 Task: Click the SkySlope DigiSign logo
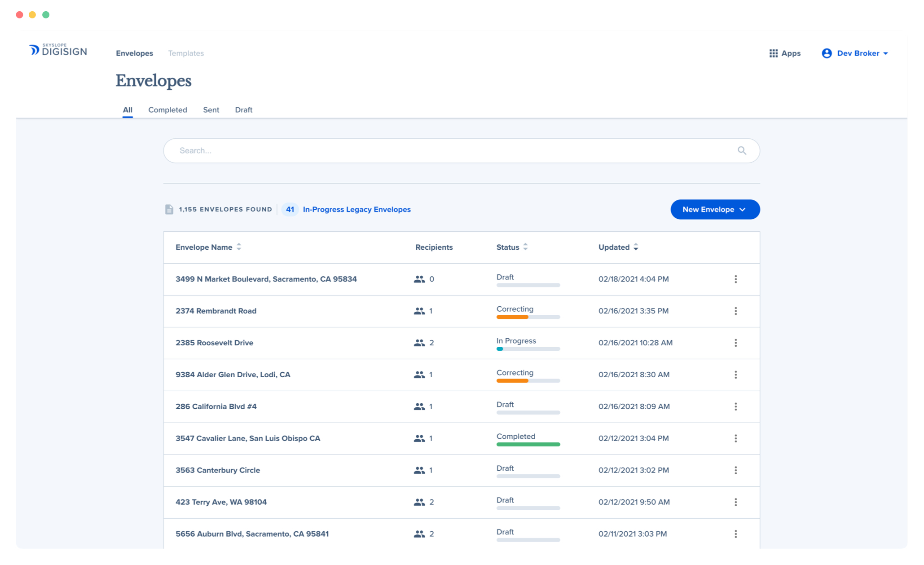(58, 50)
